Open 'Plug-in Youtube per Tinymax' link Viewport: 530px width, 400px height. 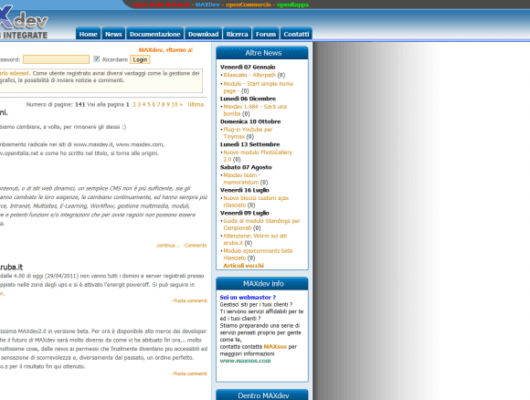248,133
